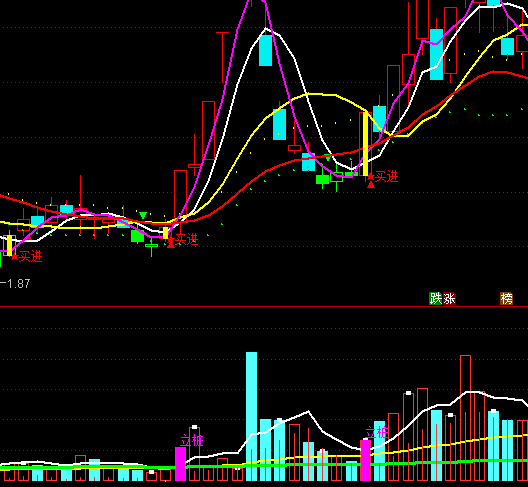Click the leftmost yellow candlestick

(9, 246)
